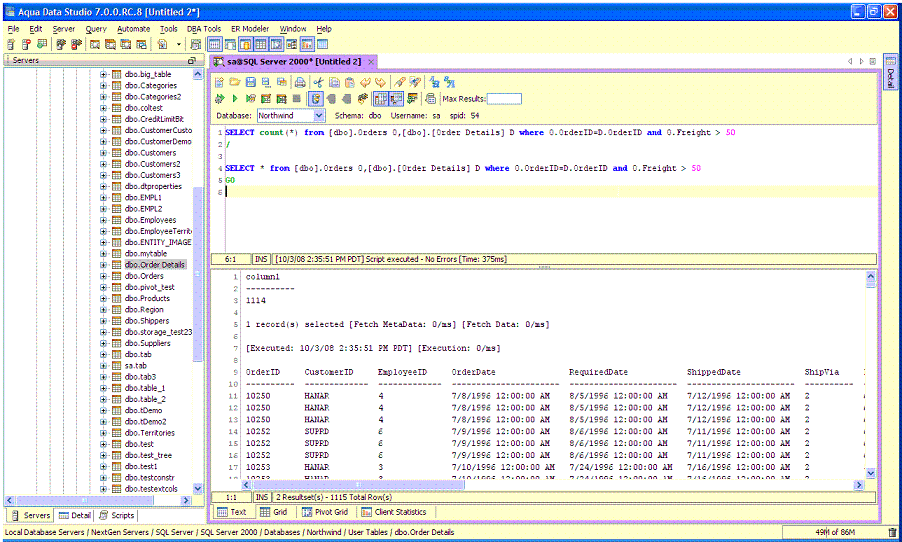Click the results pane scroll down arrow
The image size is (902, 542).
870,473
